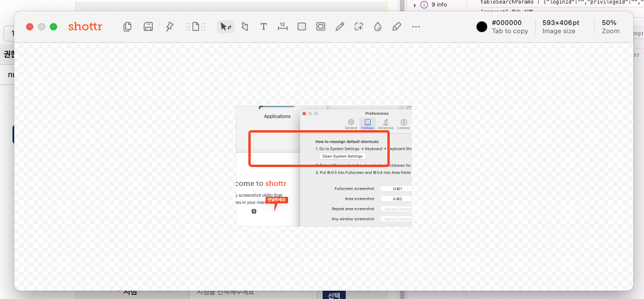
Task: Click 'Fullscreen screenshot' label in the captured image
Action: point(355,188)
